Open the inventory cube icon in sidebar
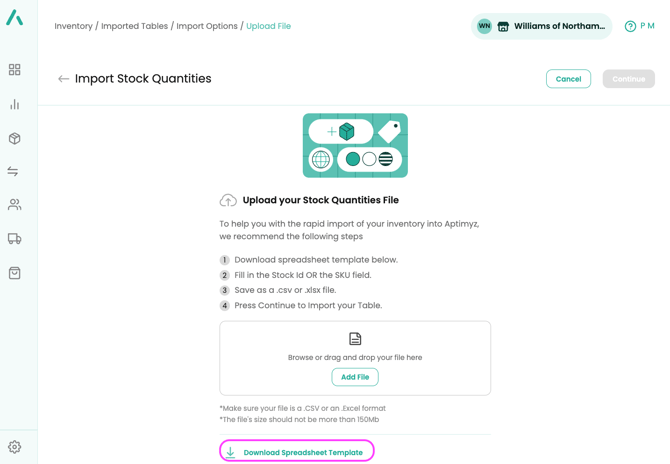The image size is (670, 464). [x=14, y=138]
